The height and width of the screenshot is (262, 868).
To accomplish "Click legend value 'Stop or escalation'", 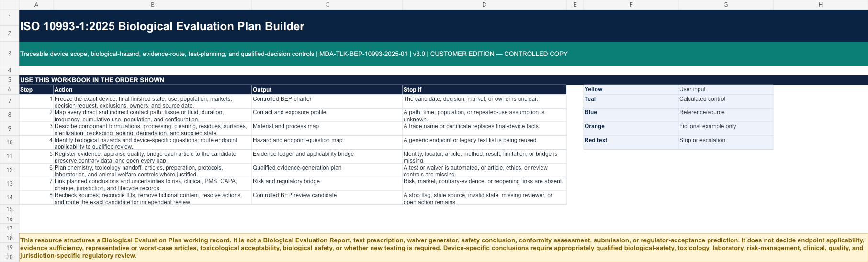I will click(725, 142).
